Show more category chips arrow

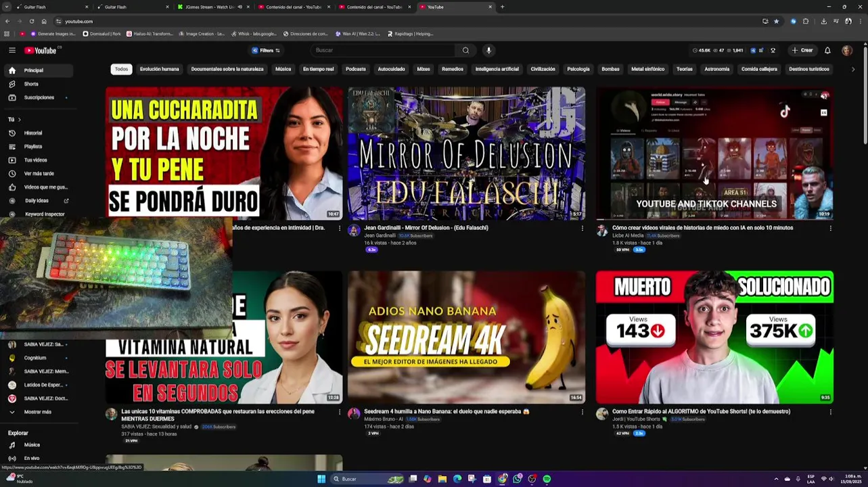click(852, 69)
